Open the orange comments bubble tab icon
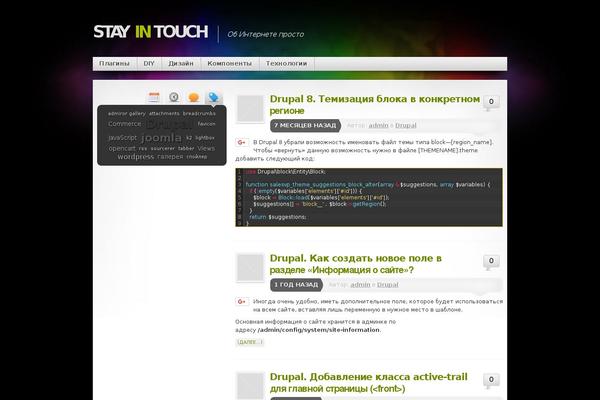 [x=194, y=97]
